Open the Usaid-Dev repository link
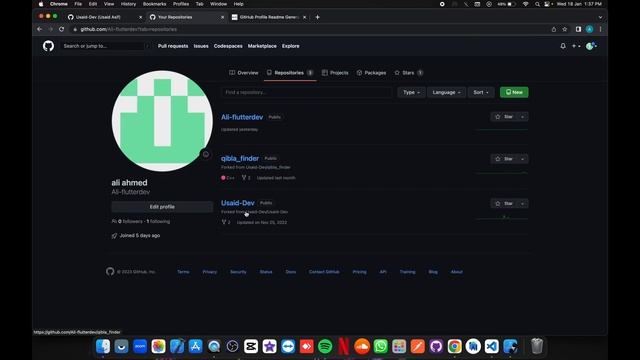The width and height of the screenshot is (640, 360). click(238, 203)
